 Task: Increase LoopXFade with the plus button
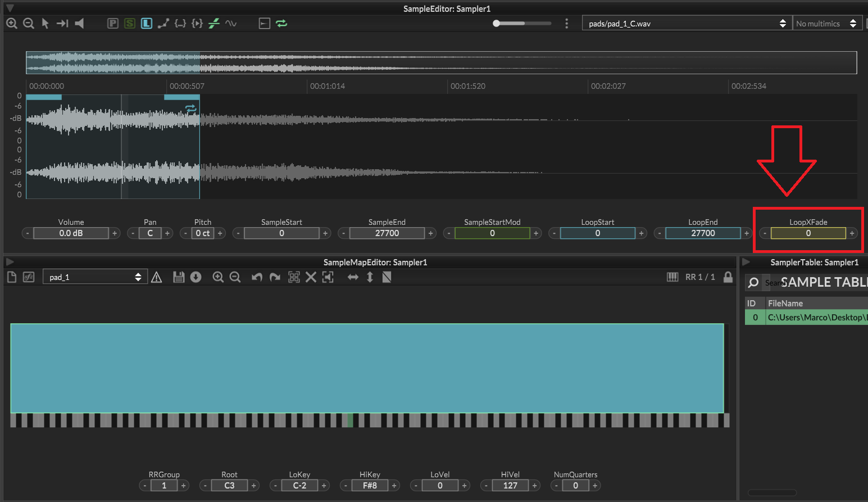click(x=852, y=233)
